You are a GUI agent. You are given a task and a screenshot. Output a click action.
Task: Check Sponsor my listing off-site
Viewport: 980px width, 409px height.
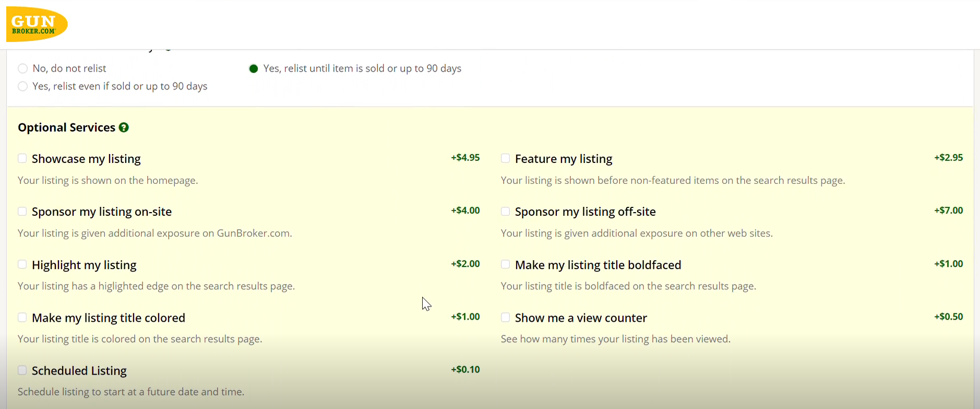click(505, 211)
